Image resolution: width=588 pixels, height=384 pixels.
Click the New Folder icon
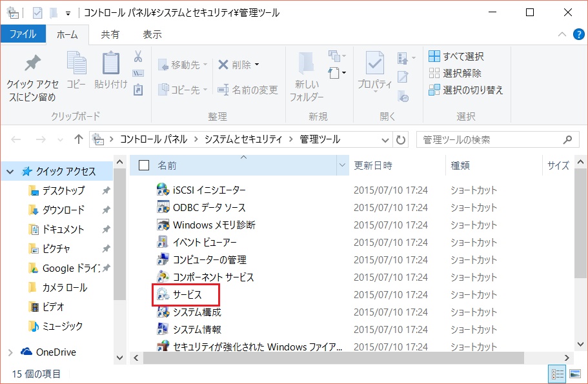click(307, 63)
